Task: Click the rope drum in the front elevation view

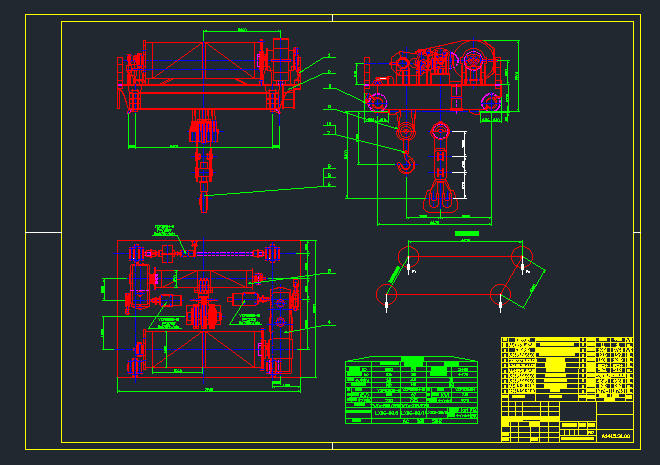Action: [x=204, y=60]
